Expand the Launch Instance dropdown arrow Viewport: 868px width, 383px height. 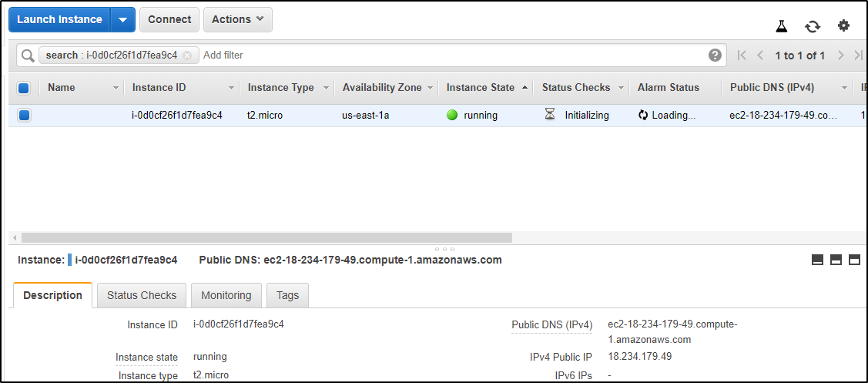click(122, 20)
